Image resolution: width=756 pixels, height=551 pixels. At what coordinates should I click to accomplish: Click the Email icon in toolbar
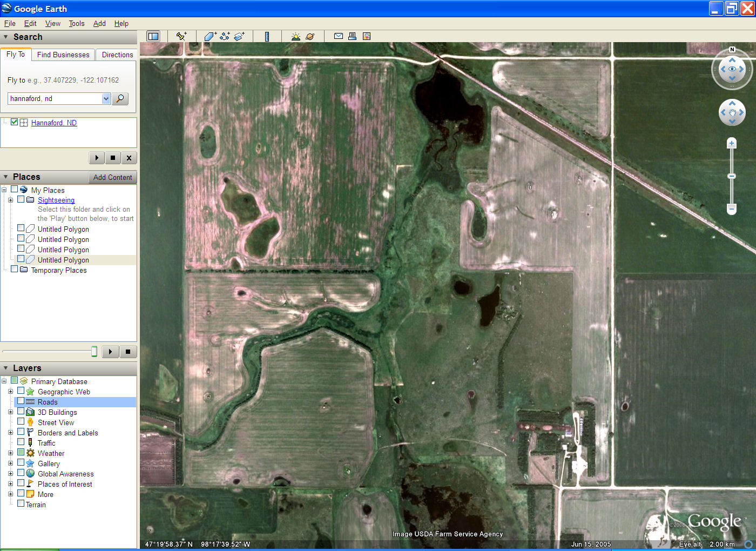tap(339, 36)
